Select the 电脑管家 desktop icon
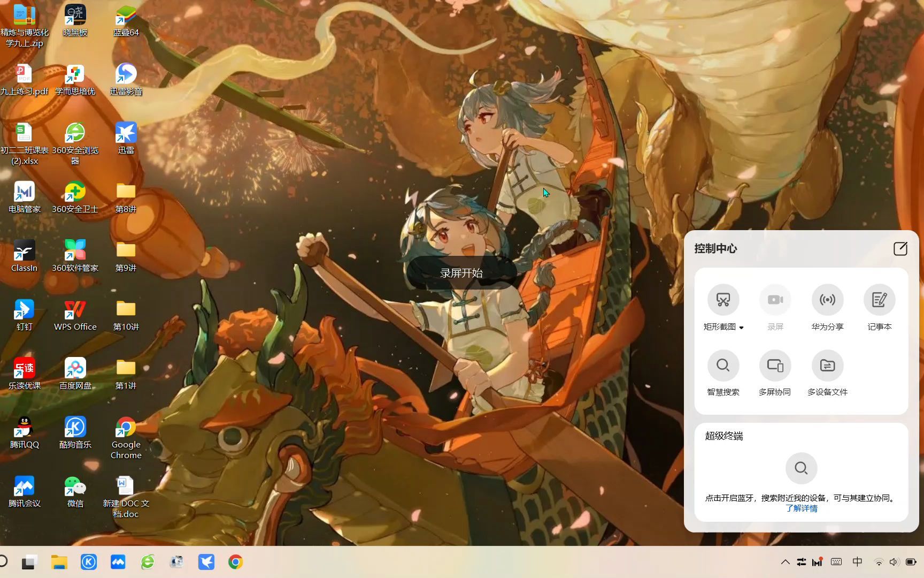 (24, 197)
